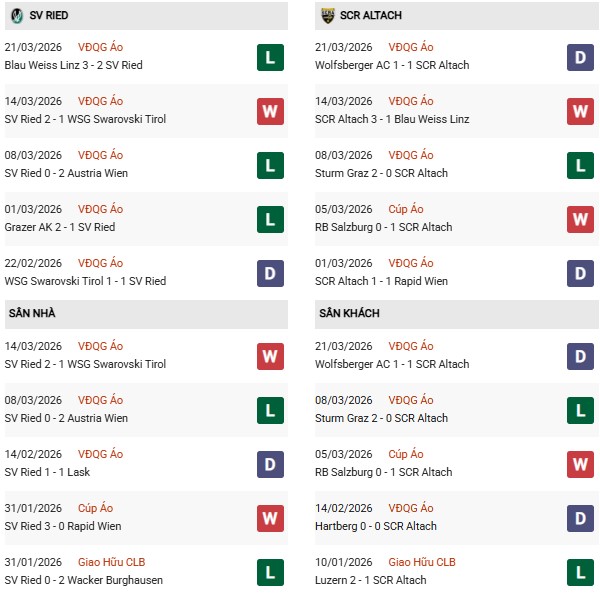
Task: Click the L badge for Grazer AK 2-1 SV Ried
Action: click(x=270, y=219)
